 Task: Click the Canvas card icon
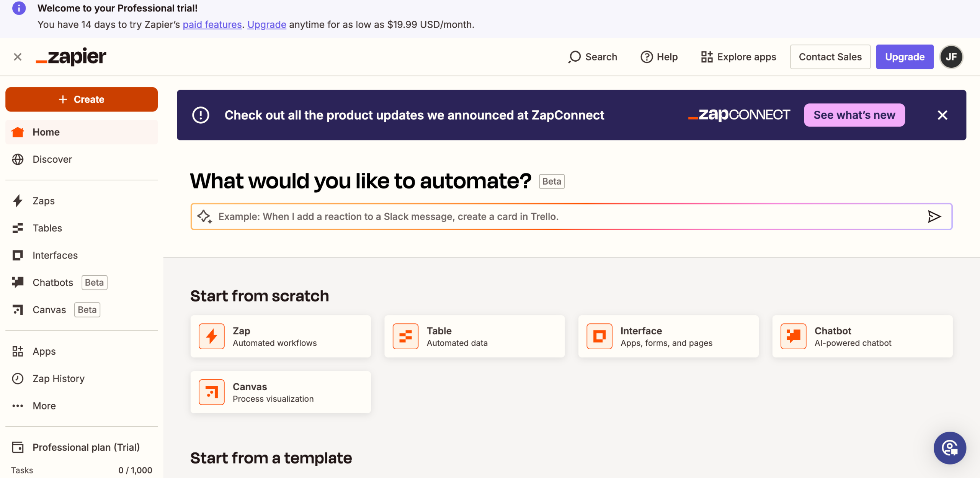pos(211,392)
